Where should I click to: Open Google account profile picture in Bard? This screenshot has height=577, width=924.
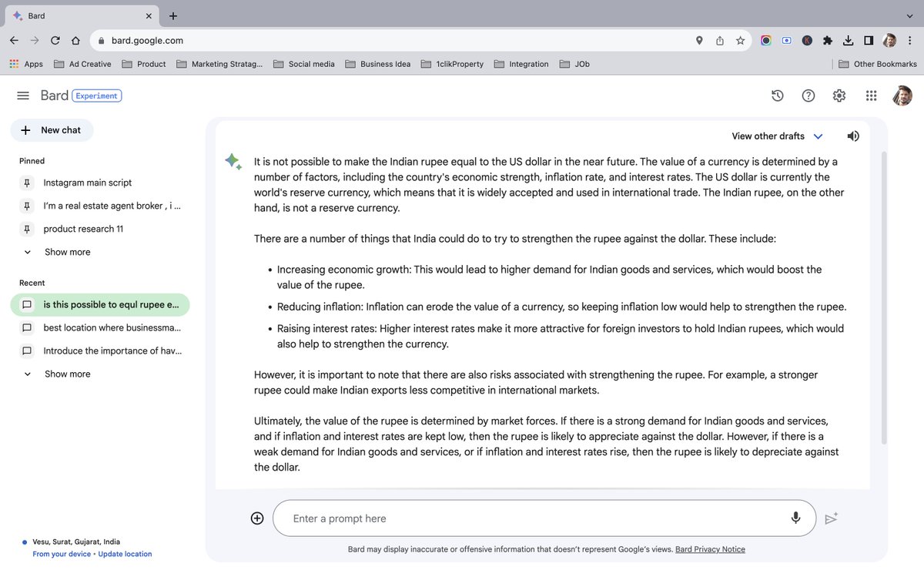[902, 96]
